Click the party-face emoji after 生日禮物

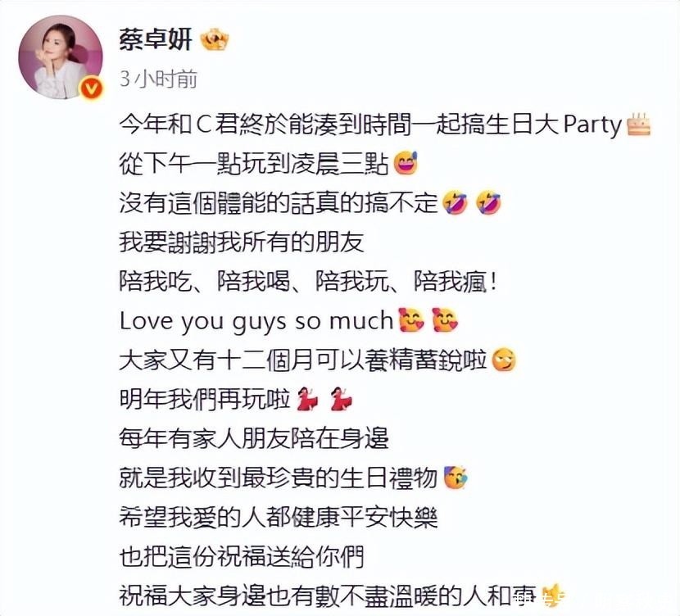[x=455, y=478]
